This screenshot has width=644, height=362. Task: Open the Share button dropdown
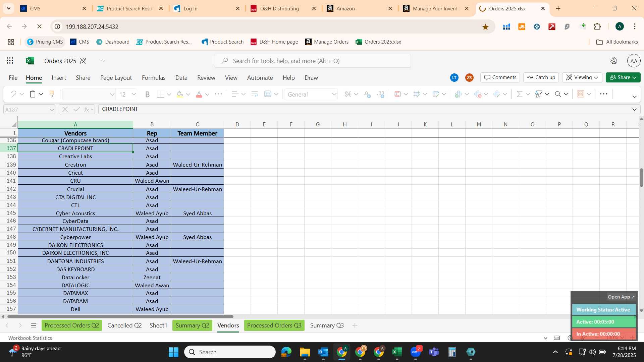(x=623, y=77)
